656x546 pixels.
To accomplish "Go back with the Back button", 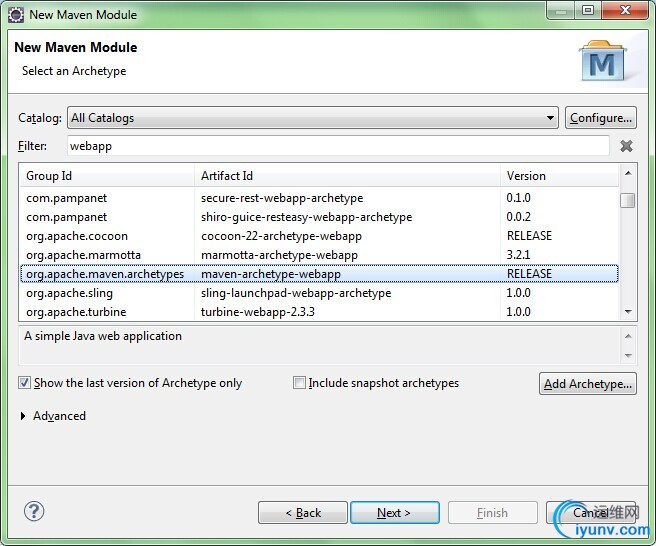I will [303, 513].
